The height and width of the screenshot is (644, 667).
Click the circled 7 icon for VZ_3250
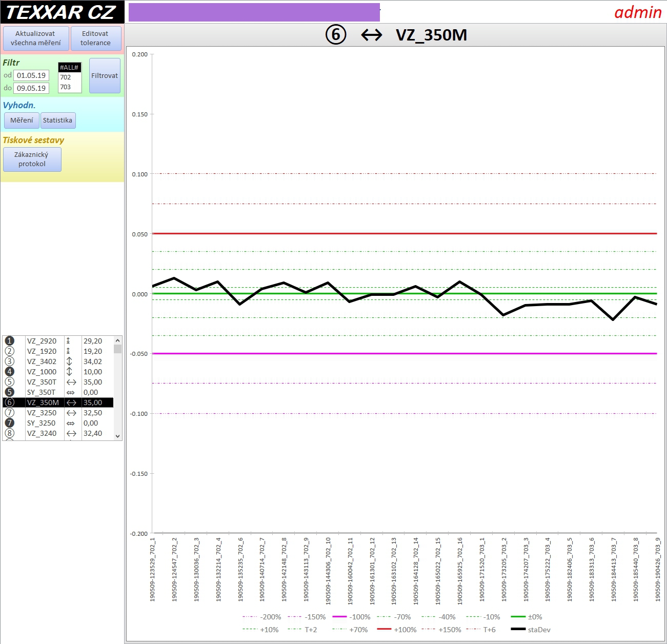click(x=9, y=413)
